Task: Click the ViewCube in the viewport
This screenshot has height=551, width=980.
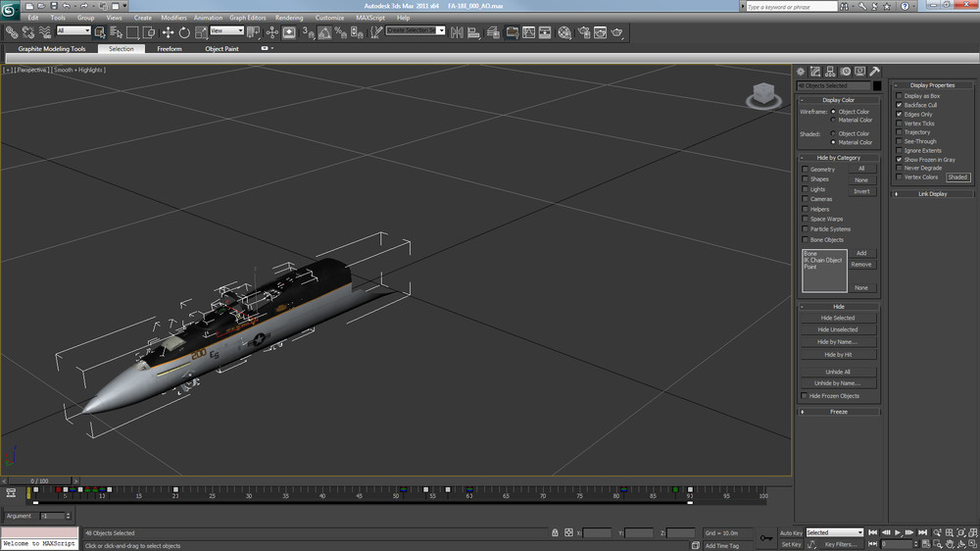Action: pyautogui.click(x=761, y=94)
